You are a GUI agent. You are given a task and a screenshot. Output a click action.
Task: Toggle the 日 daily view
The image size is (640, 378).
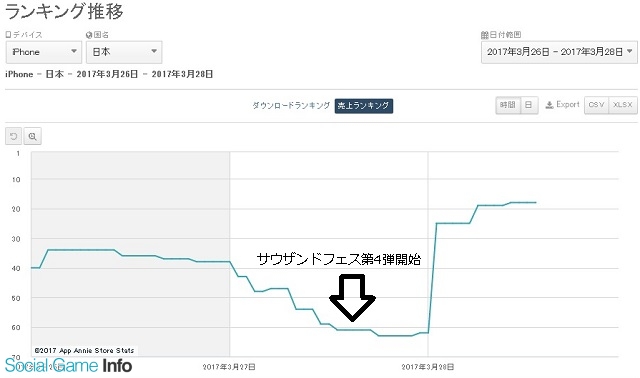click(x=528, y=105)
